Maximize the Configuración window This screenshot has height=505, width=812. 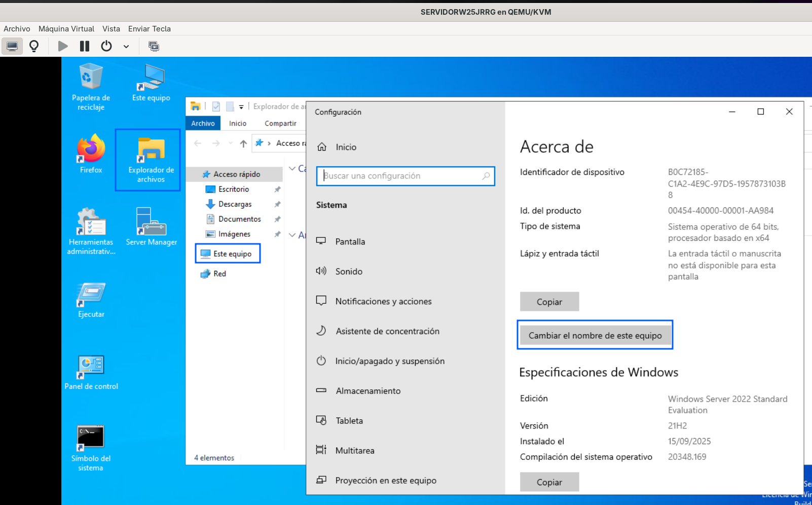click(761, 112)
